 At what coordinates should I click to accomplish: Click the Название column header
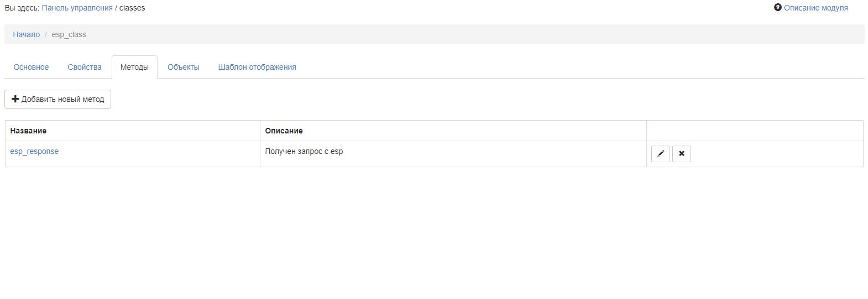pos(28,131)
